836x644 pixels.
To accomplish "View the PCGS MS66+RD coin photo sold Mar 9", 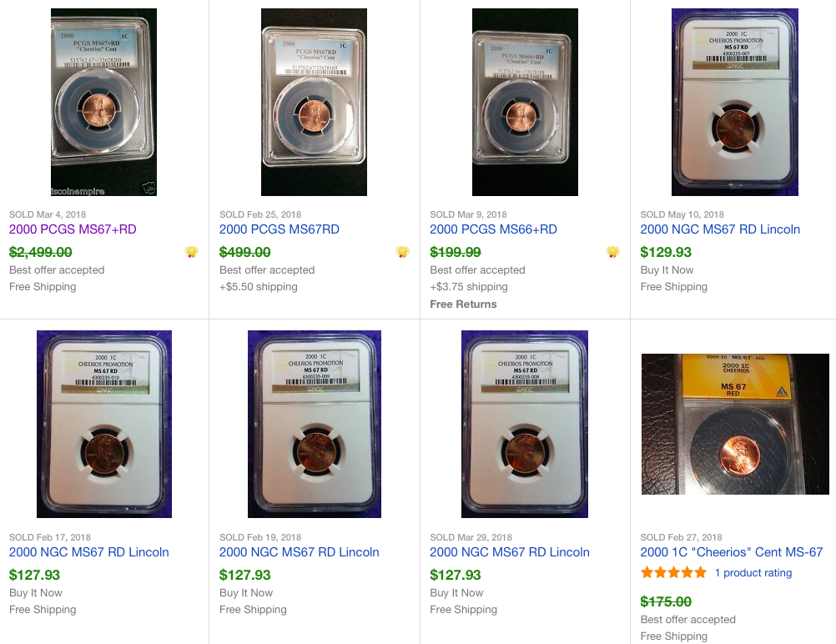I will 525,102.
